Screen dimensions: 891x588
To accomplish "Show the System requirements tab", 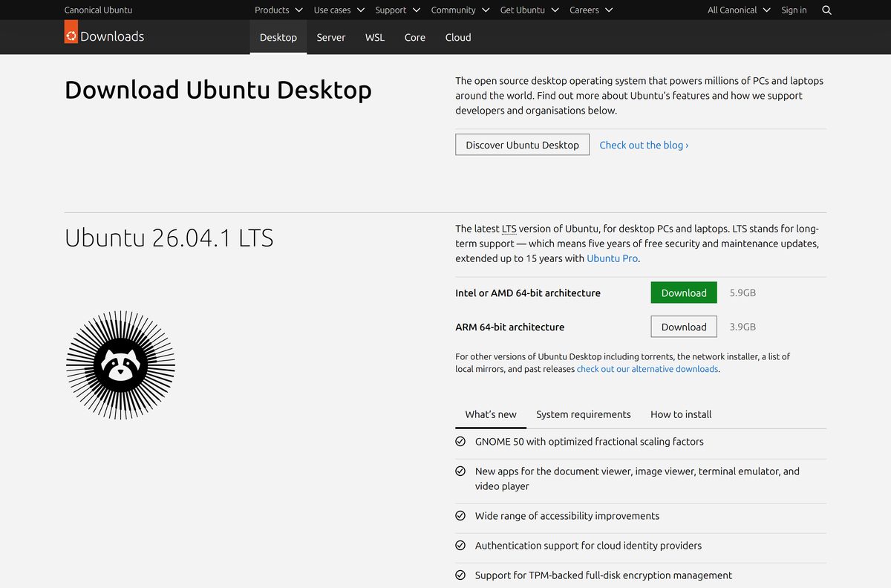I will tap(584, 414).
